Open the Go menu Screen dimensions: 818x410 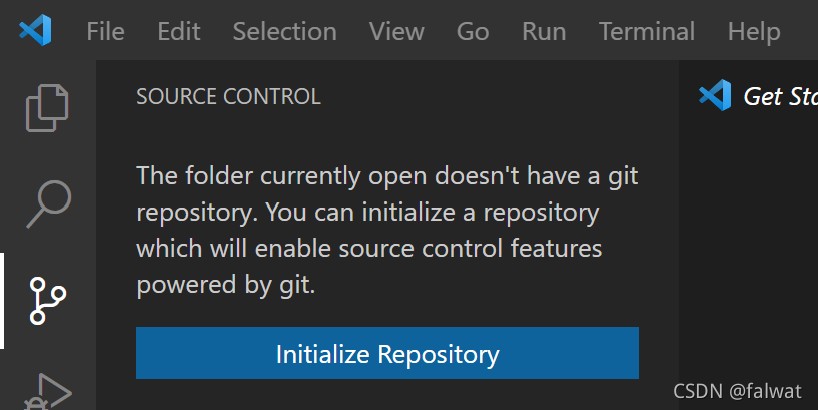[x=473, y=31]
